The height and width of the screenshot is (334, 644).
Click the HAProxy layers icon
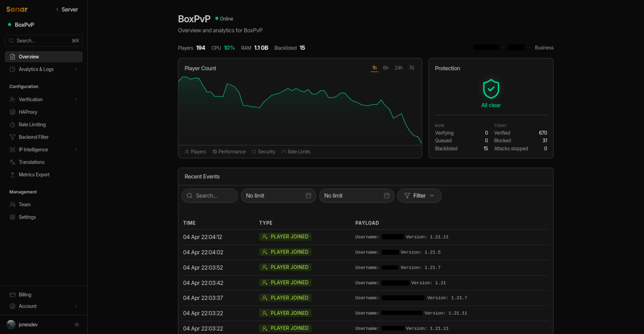point(12,112)
